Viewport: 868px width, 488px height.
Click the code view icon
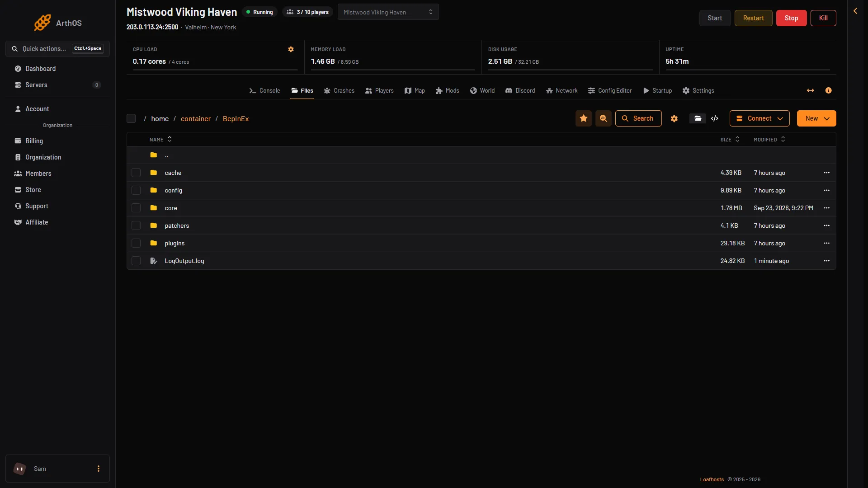[715, 118]
